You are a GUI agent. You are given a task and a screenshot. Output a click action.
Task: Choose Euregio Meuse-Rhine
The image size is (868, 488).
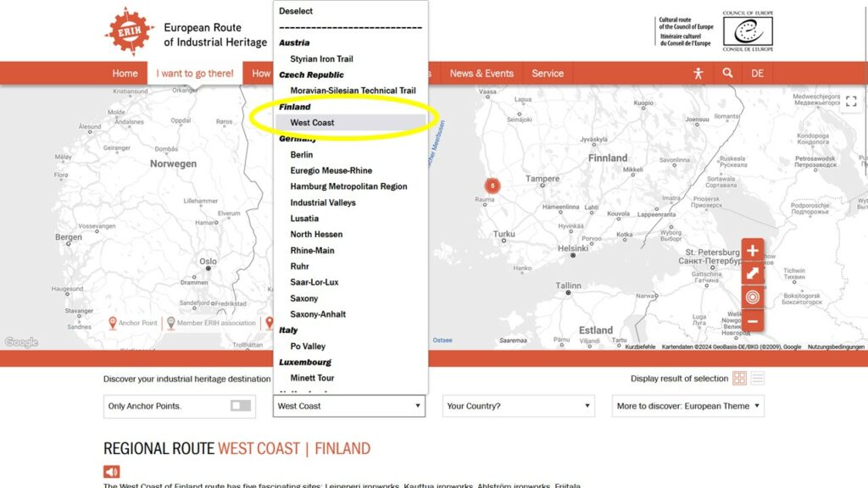tap(331, 170)
